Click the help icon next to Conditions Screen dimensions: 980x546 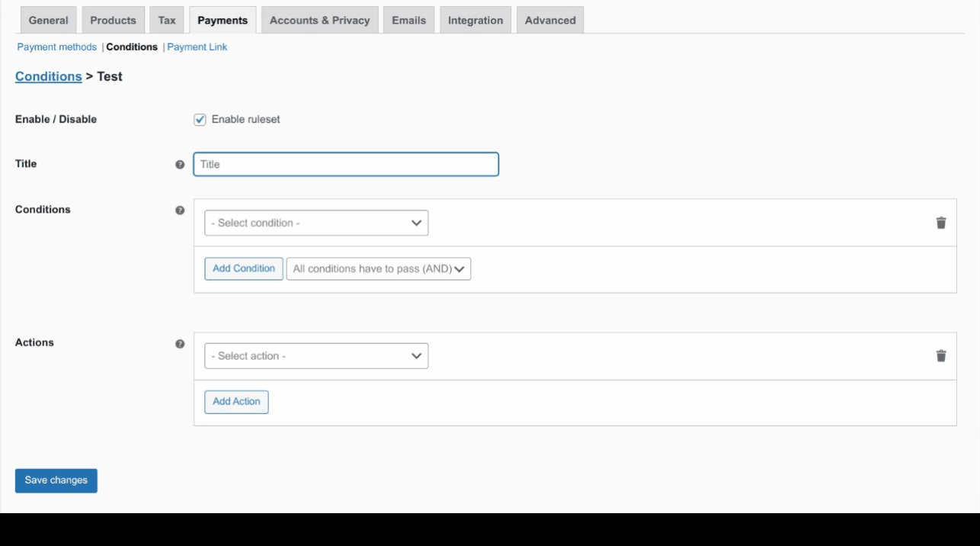click(180, 210)
